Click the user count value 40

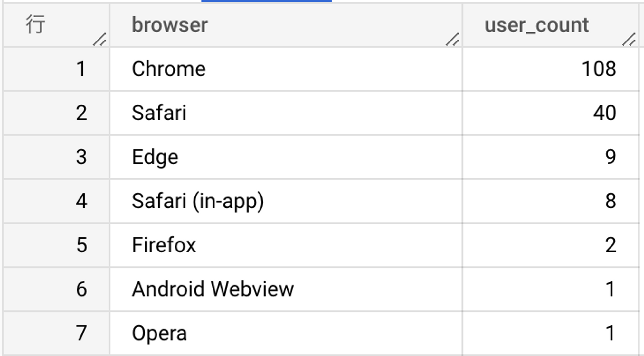pyautogui.click(x=604, y=113)
